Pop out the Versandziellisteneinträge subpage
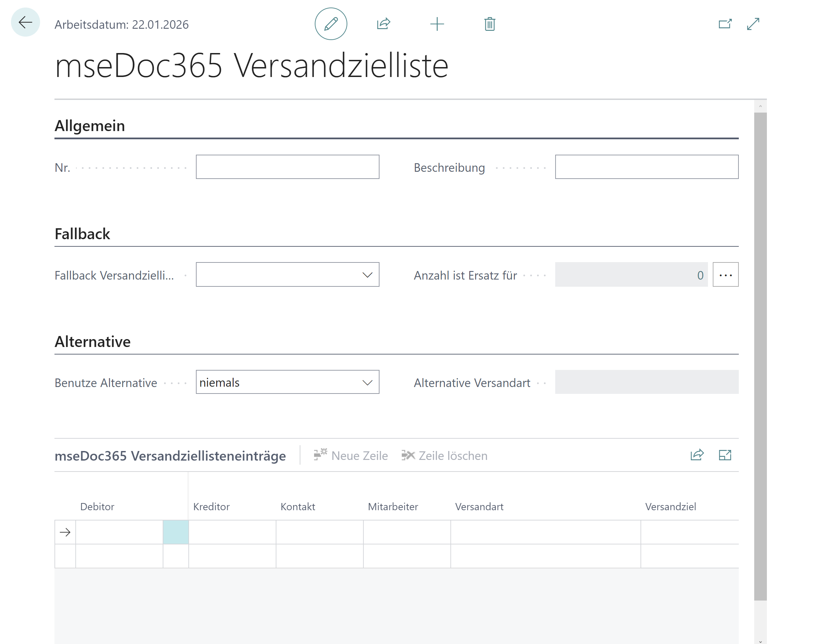This screenshot has width=821, height=644. 724,455
